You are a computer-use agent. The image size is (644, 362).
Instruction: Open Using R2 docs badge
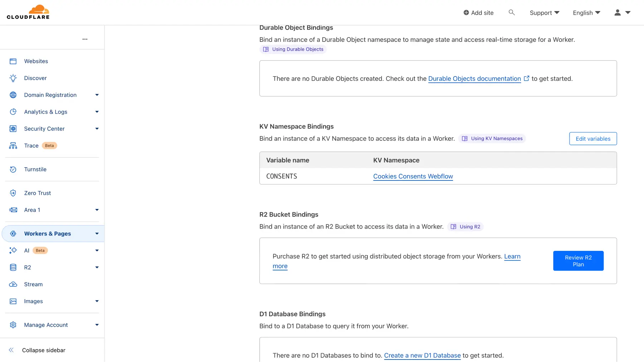(465, 227)
